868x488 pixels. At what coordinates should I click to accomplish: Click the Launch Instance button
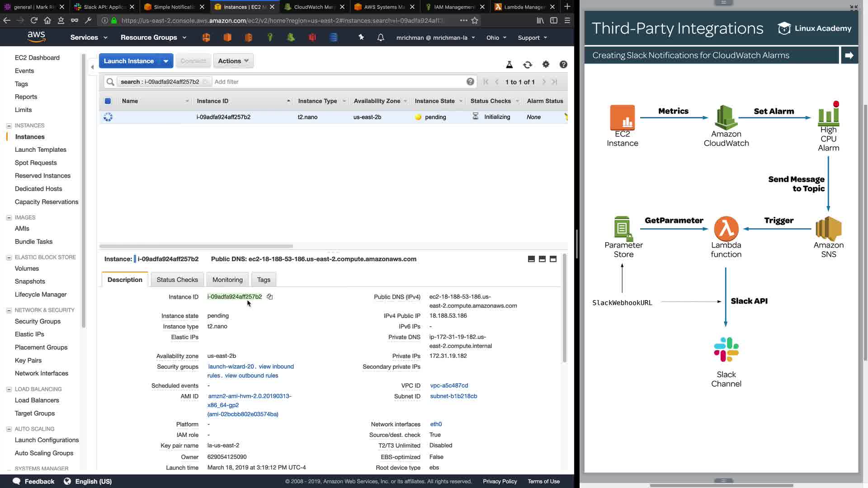129,61
